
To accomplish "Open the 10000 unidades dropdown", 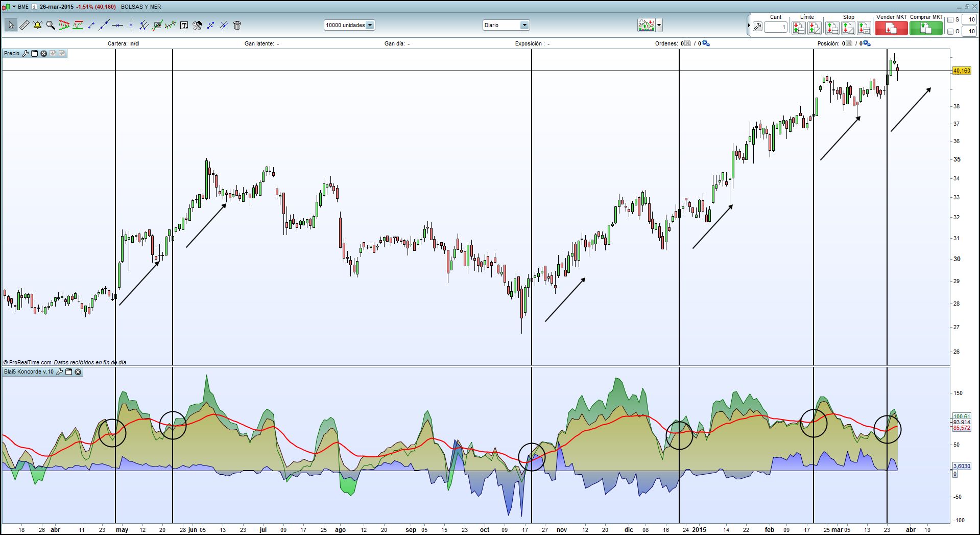I will 349,25.
